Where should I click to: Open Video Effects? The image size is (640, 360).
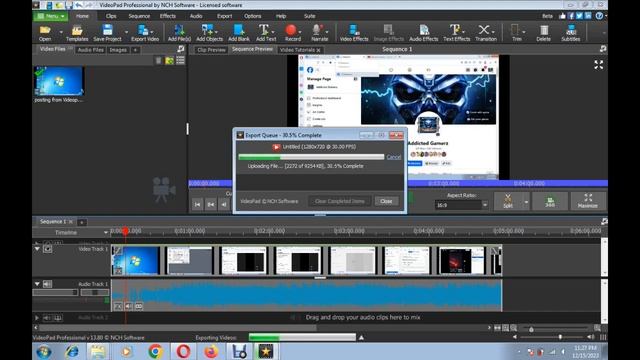pyautogui.click(x=354, y=33)
